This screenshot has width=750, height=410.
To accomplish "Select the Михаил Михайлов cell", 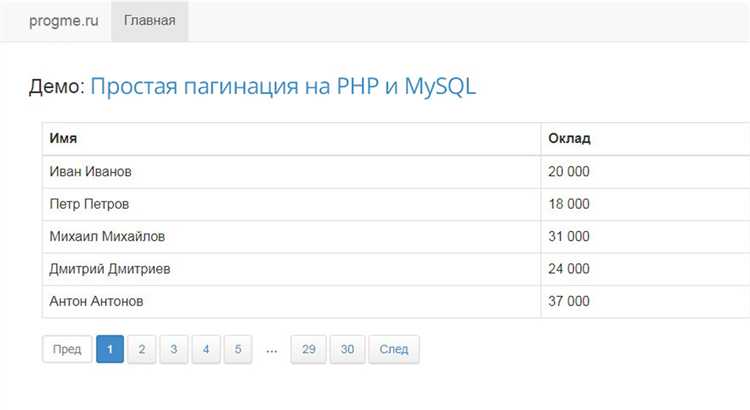I will click(291, 236).
